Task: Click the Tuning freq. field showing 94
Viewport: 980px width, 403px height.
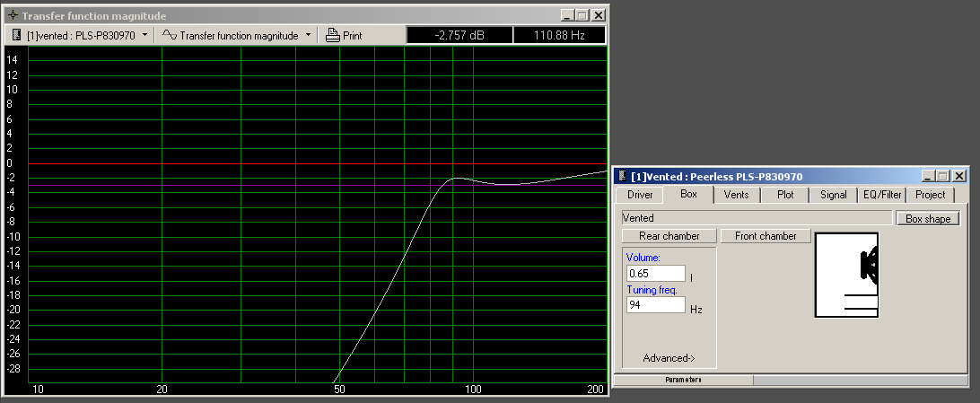Action: [x=656, y=305]
